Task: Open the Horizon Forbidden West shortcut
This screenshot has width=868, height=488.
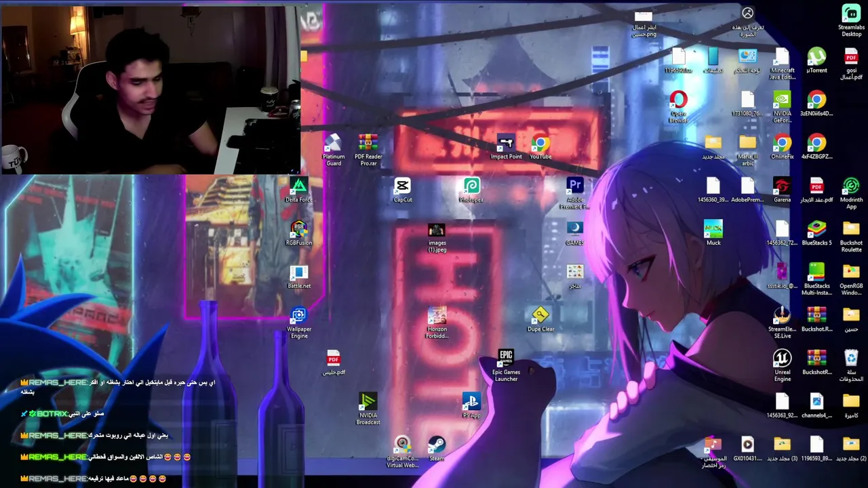Action: [437, 323]
